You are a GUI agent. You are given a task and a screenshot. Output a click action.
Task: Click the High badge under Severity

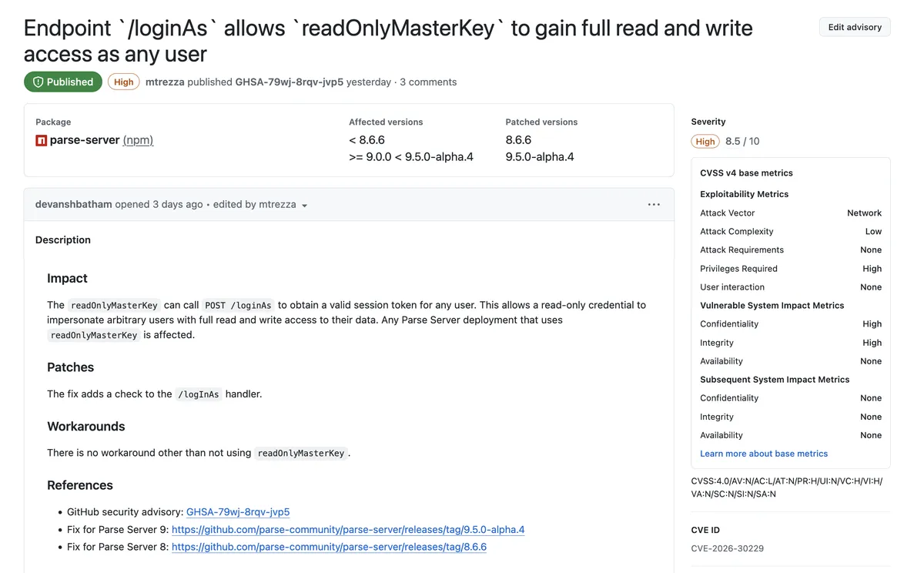click(x=705, y=141)
